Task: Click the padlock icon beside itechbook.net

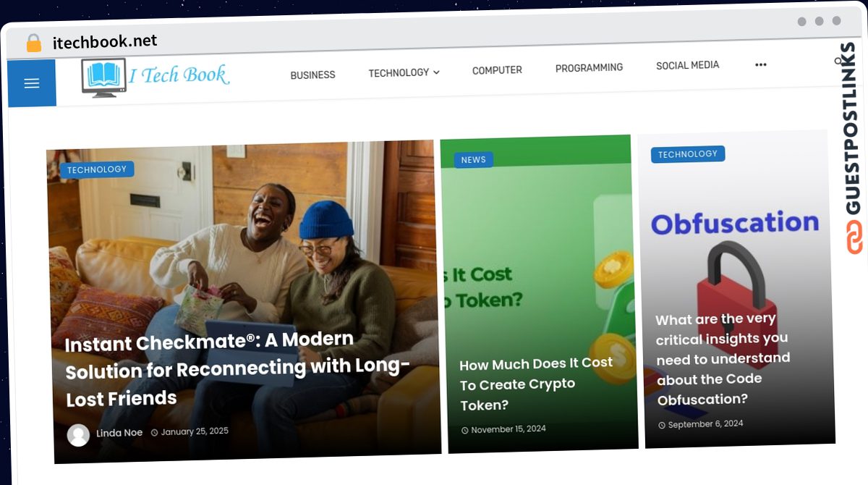Action: click(x=34, y=43)
